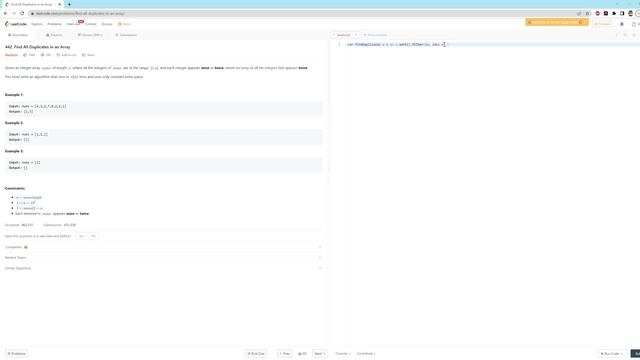Image resolution: width=640 pixels, height=360 pixels.
Task: Click the dark square extension beside the red one
Action: point(606,13)
